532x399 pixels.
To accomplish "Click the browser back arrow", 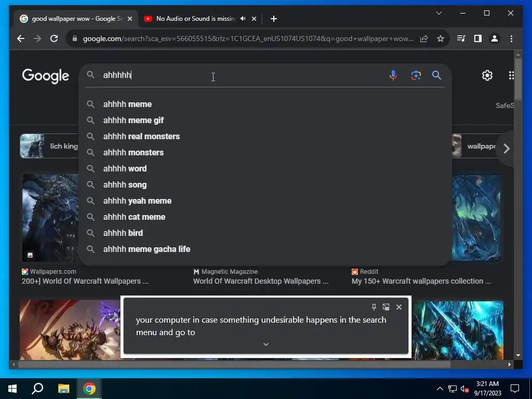I will 21,38.
